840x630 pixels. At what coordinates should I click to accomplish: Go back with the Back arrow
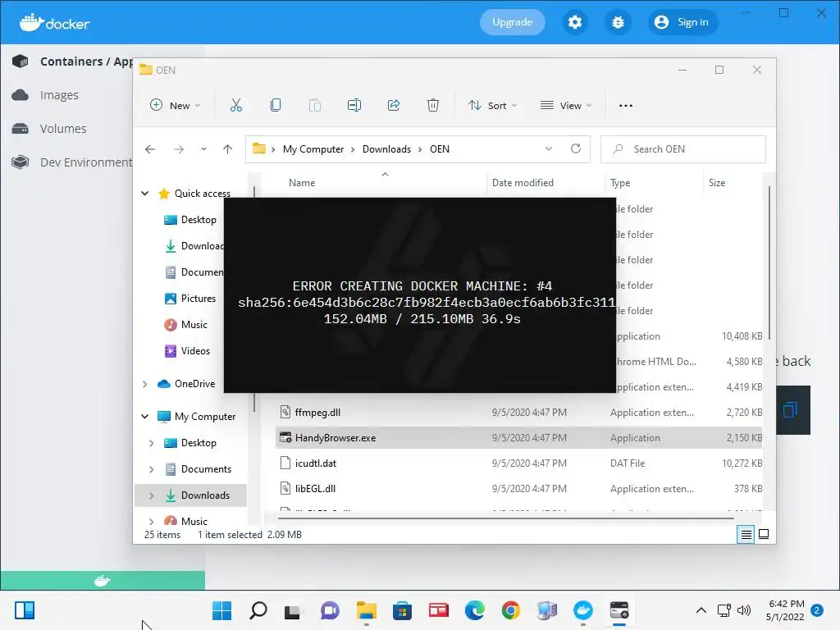point(150,149)
